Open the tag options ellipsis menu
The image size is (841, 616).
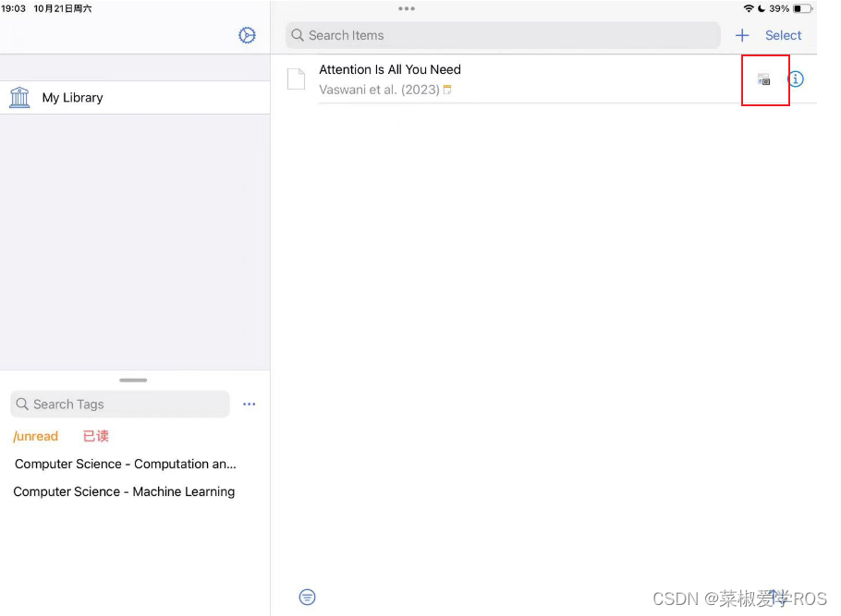pos(249,405)
